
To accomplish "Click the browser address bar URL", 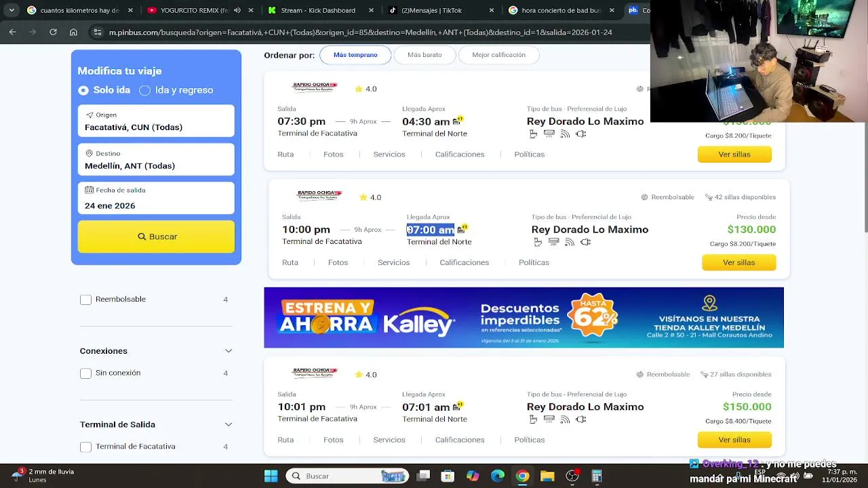I will click(x=361, y=32).
